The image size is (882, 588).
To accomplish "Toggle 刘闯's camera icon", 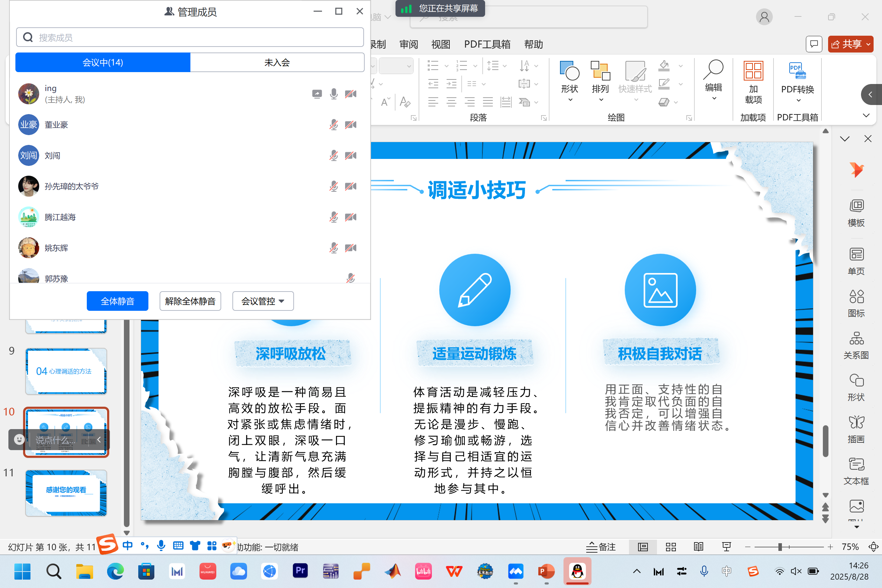I will click(351, 156).
